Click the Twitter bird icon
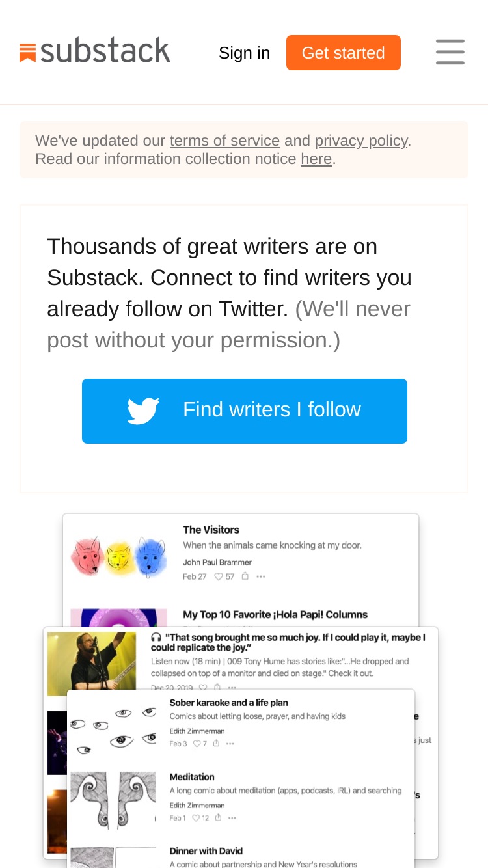Viewport: 488px width, 868px height. 143,411
